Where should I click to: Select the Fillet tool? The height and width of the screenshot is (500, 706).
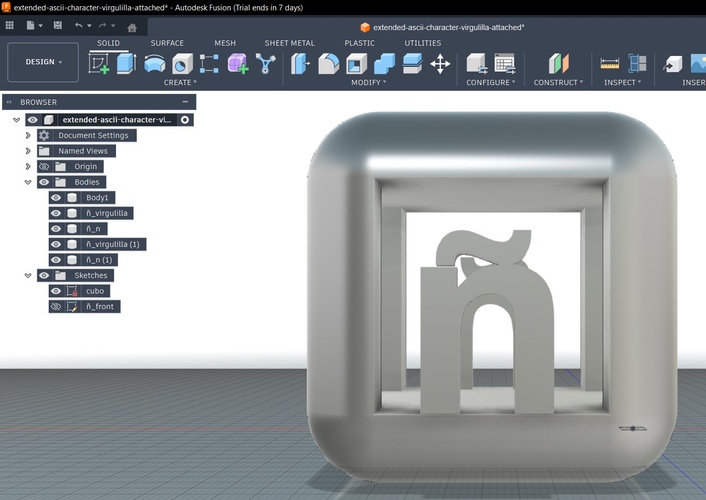pyautogui.click(x=329, y=64)
